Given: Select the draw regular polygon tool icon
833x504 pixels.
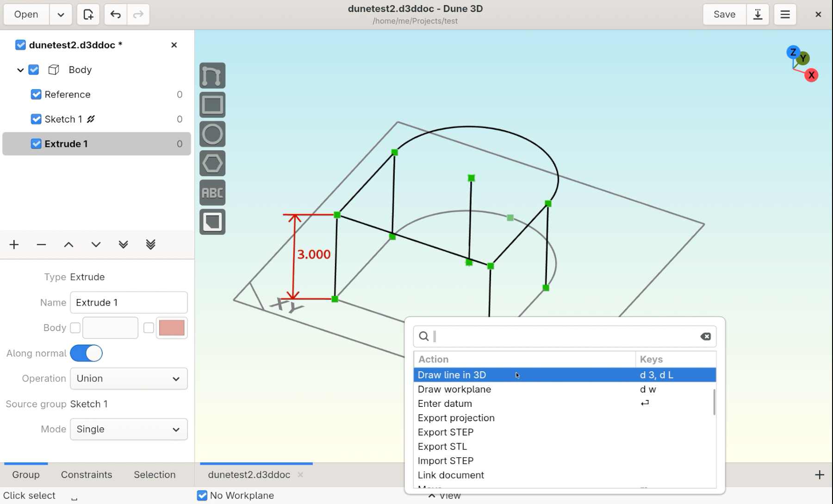Looking at the screenshot, I should tap(212, 163).
